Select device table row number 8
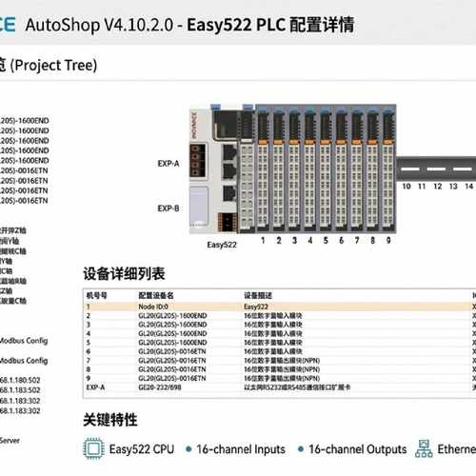476x476 pixels. tap(279, 369)
